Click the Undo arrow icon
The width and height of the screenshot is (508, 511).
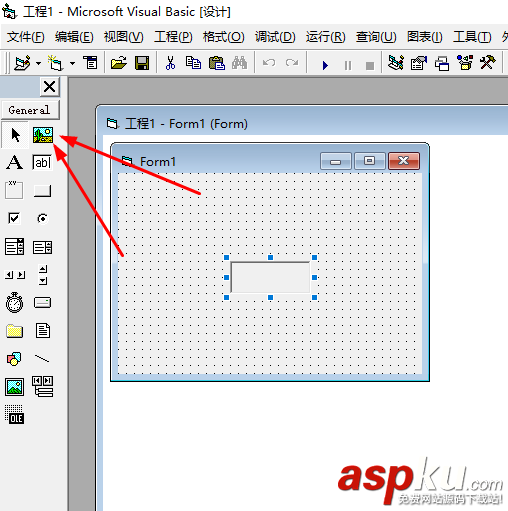269,63
